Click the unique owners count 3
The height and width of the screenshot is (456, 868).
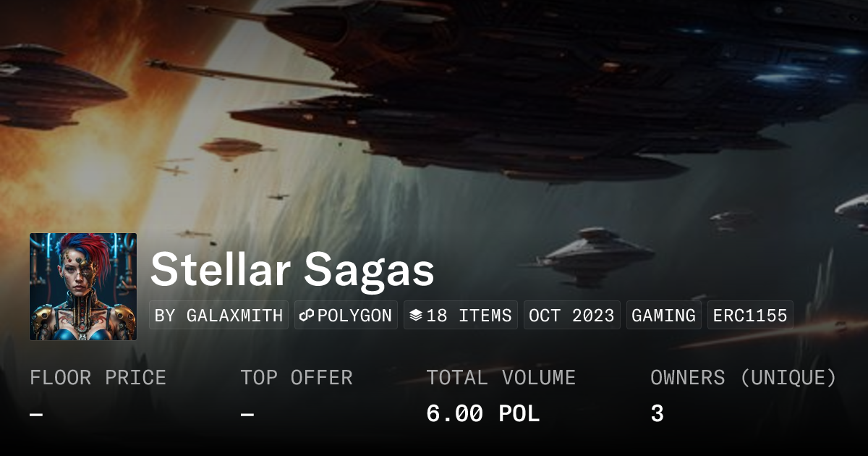pos(657,414)
